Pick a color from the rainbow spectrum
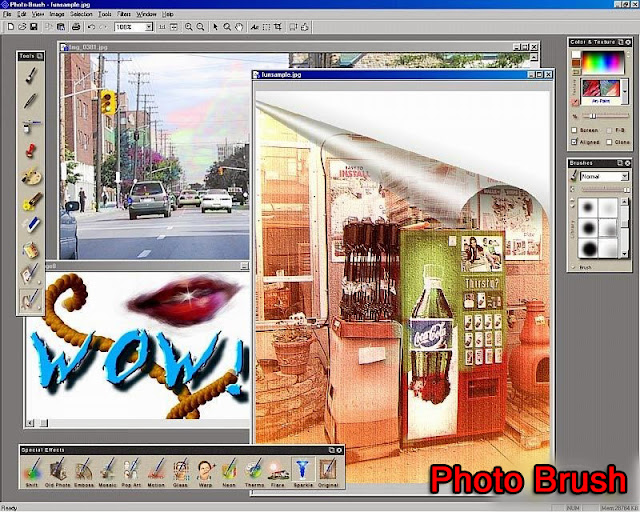 [x=603, y=62]
